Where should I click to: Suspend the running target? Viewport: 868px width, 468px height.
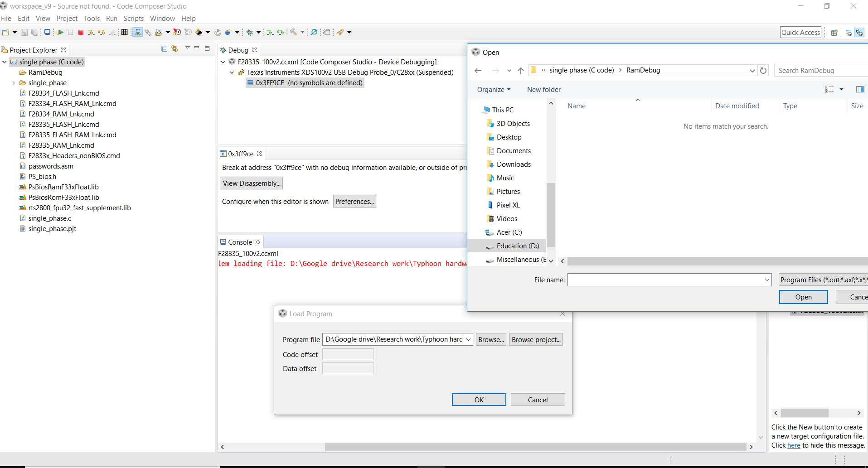pos(70,32)
